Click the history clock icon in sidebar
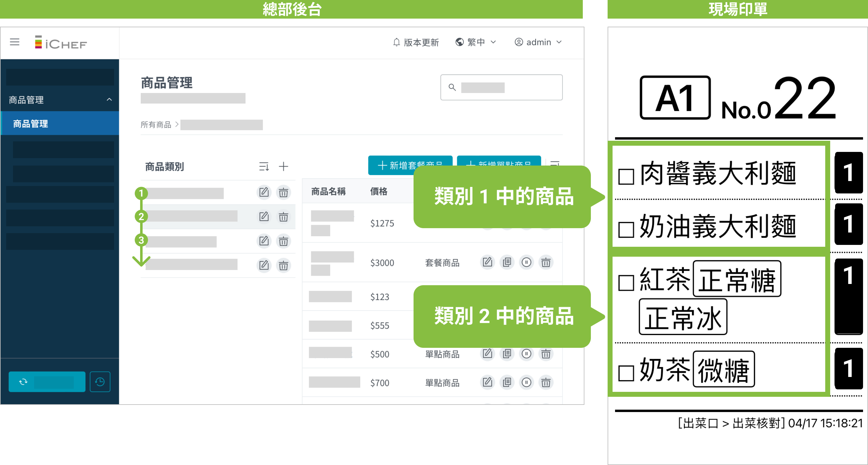 coord(100,382)
